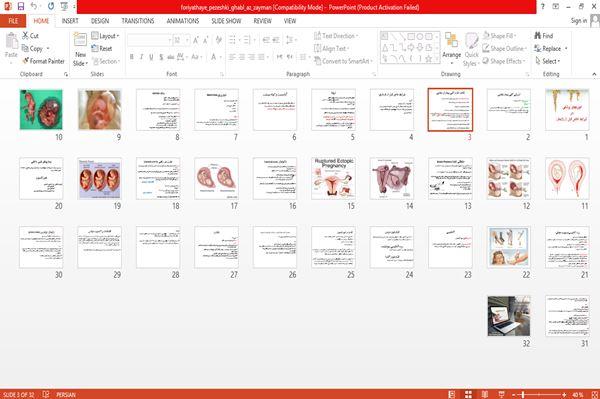
Task: Toggle numbered list formatting
Action: (x=248, y=40)
